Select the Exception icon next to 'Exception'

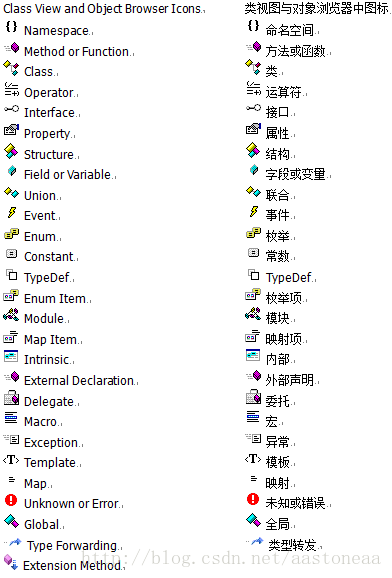click(11, 439)
